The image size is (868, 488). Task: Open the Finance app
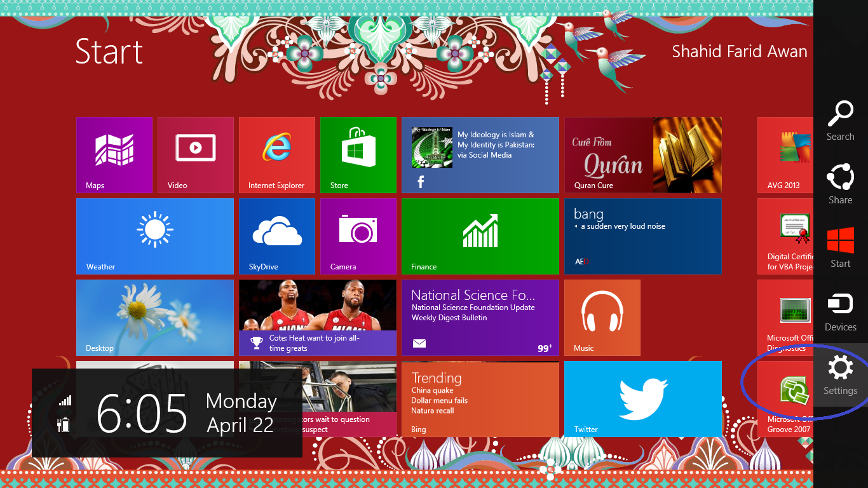[480, 236]
